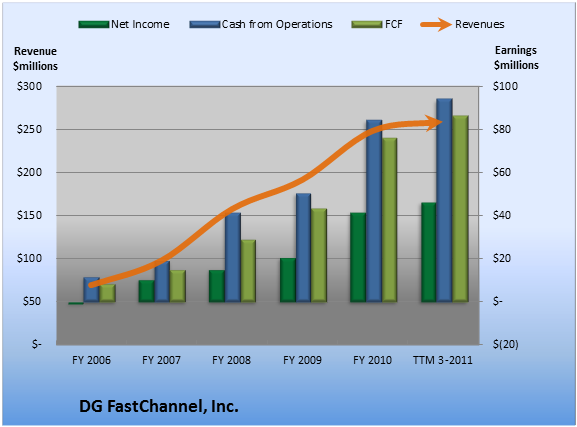Viewport: 577px width, 427px height.
Task: Select FY 2010 FCF bar
Action: click(389, 220)
